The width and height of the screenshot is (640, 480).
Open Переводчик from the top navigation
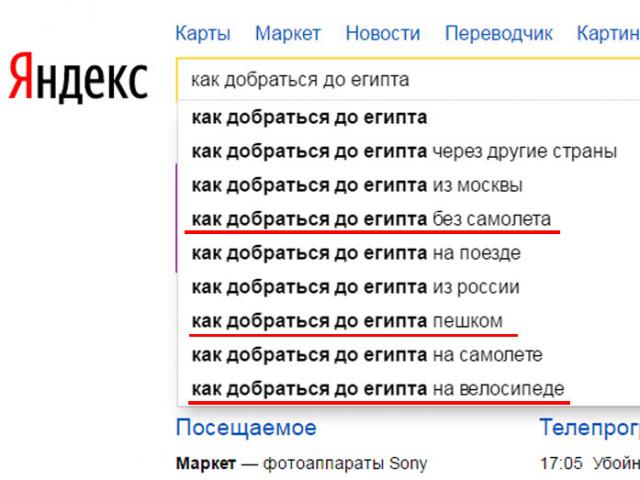click(498, 34)
